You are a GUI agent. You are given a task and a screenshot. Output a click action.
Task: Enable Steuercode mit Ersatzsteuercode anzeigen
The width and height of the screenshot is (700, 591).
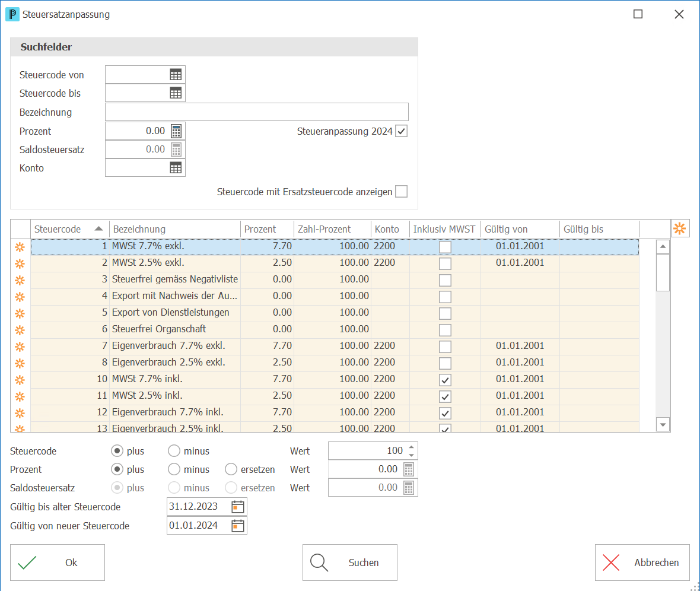(x=402, y=192)
